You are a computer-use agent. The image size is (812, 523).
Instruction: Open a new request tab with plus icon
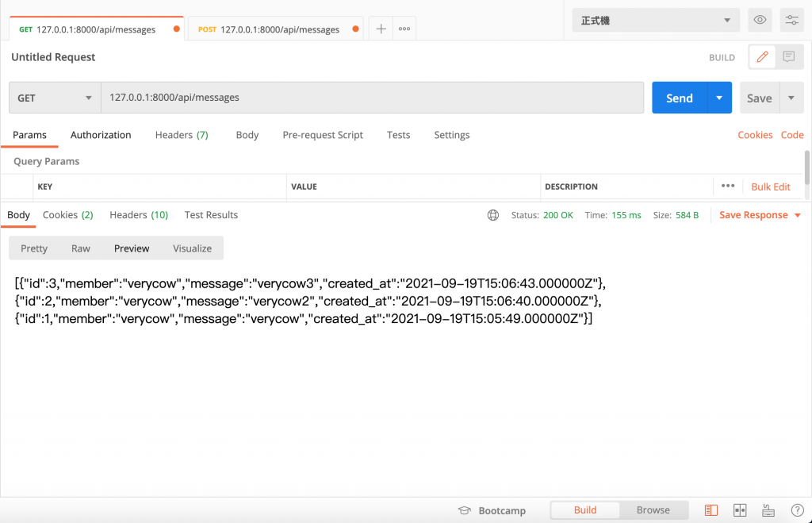[x=381, y=29]
